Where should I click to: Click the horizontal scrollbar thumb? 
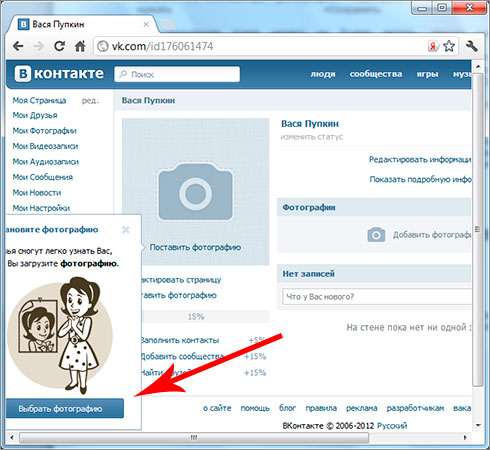tap(194, 437)
